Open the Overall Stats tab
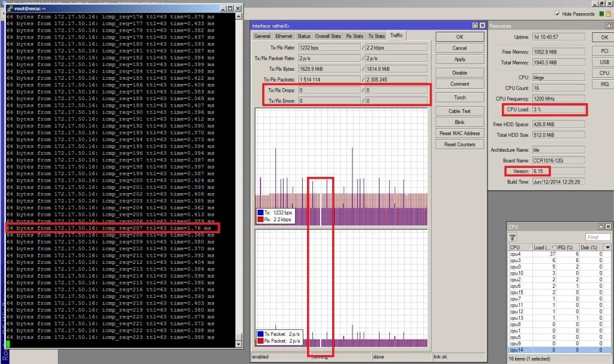Image resolution: width=614 pixels, height=364 pixels. (328, 36)
